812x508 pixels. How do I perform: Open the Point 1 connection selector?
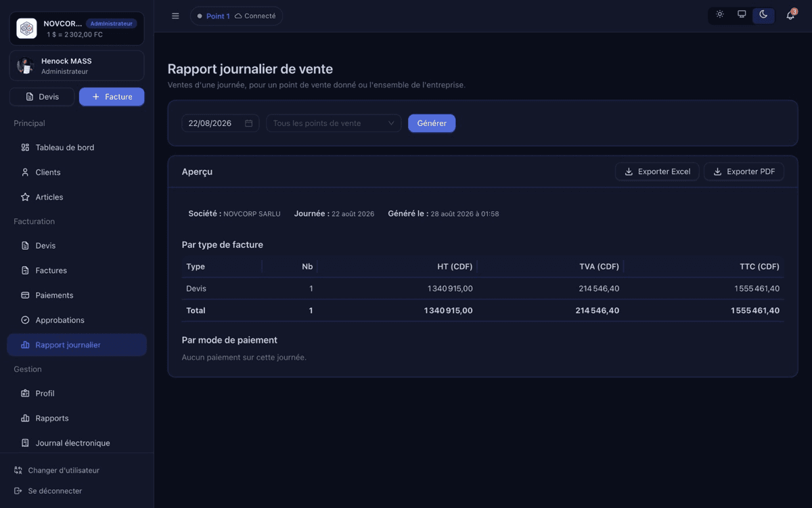point(236,16)
